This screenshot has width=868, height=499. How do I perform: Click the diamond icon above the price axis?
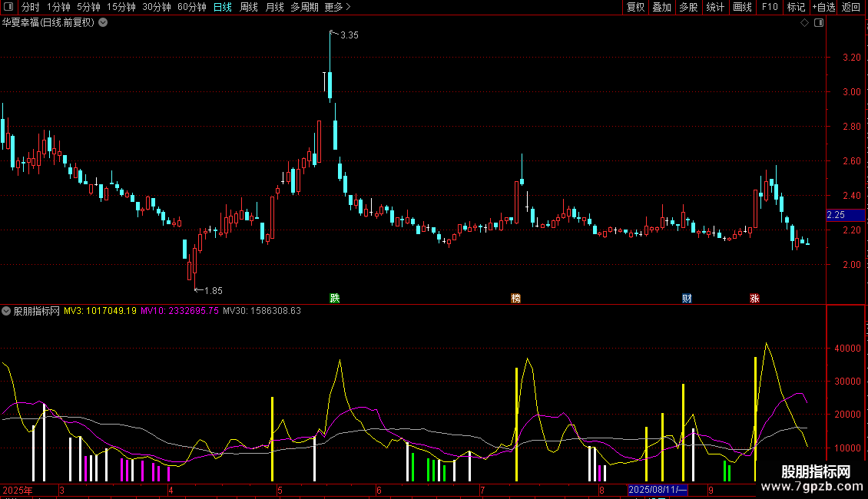(x=805, y=23)
